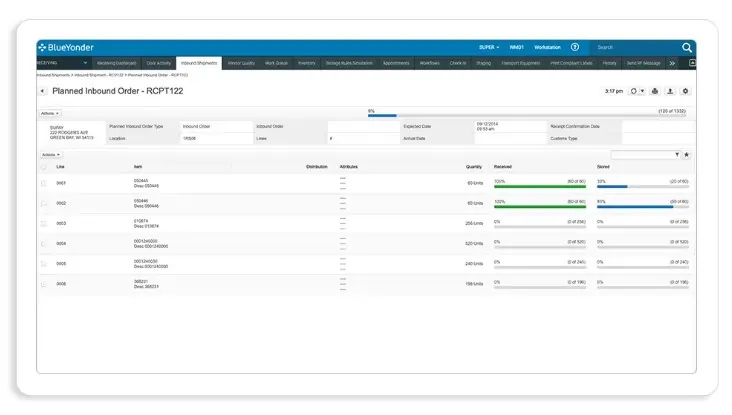
Task: Click the print icon
Action: 655,91
